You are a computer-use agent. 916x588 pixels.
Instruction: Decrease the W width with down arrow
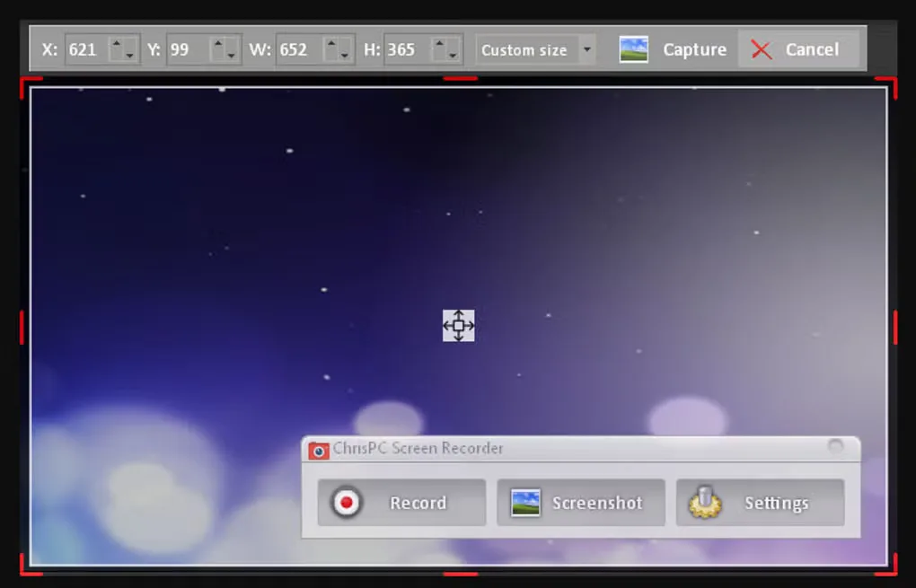tap(344, 56)
